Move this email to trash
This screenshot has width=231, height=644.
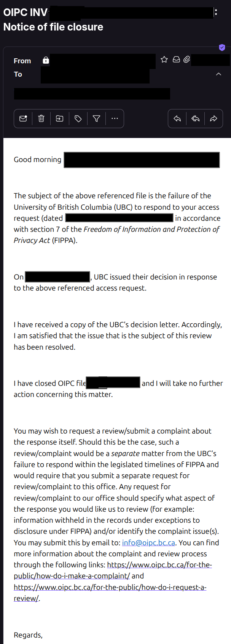pos(41,119)
